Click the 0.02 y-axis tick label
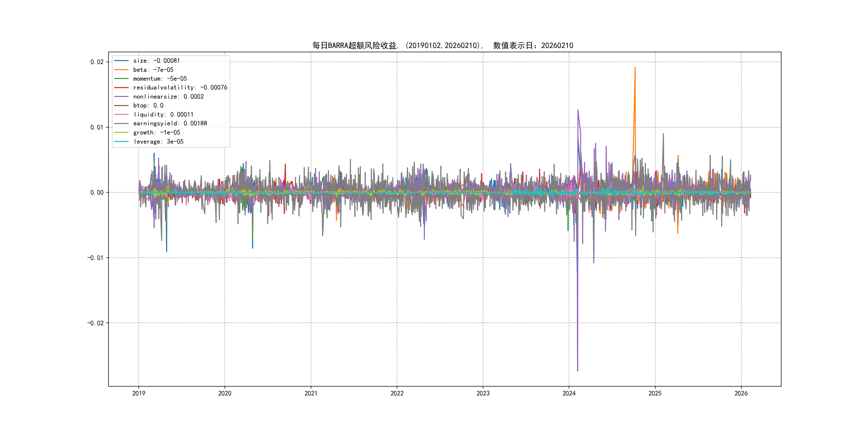Viewport: 868px width, 434px height. click(x=97, y=62)
